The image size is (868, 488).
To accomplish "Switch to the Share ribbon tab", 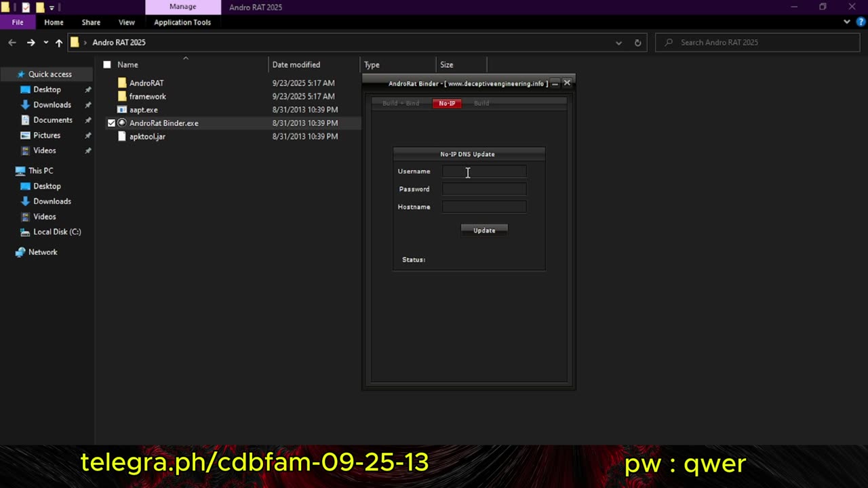I will [x=91, y=22].
